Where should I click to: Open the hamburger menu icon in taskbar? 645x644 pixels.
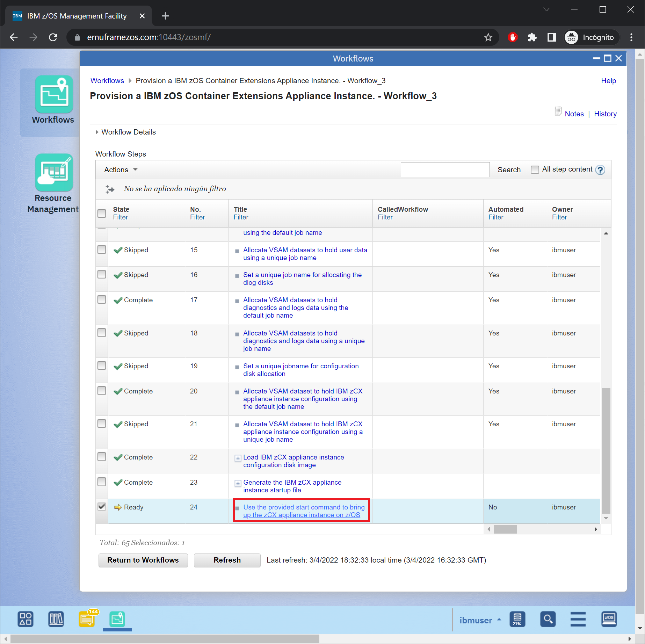[x=578, y=619]
